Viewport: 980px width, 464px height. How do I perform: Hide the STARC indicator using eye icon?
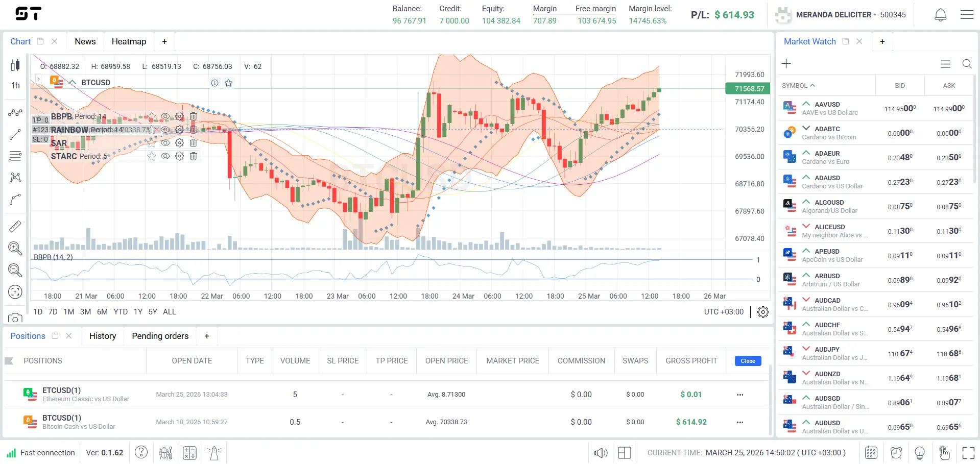point(165,156)
